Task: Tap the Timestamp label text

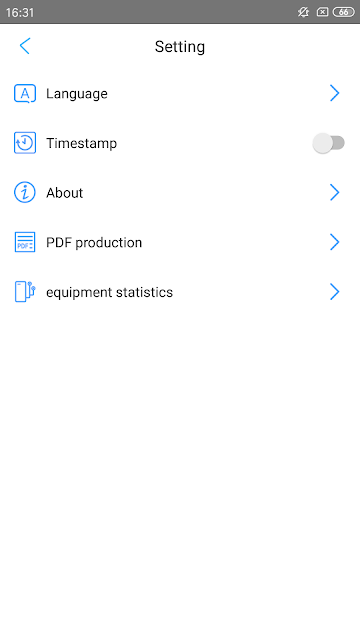Action: [81, 143]
